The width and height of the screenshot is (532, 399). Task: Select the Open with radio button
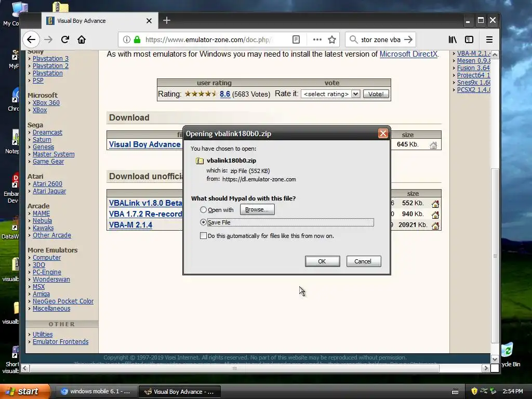pos(203,210)
